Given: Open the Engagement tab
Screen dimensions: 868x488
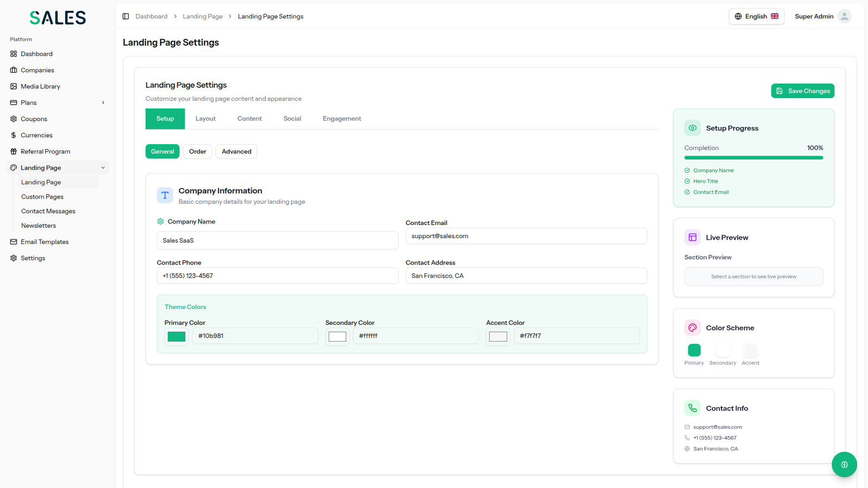Looking at the screenshot, I should pos(342,119).
